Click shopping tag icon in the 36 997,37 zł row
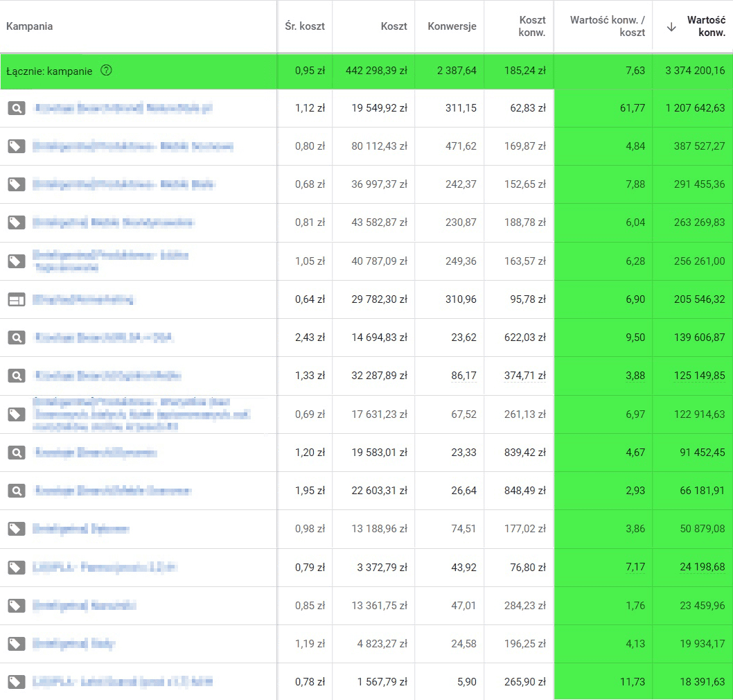This screenshot has width=733, height=700. 17,184
